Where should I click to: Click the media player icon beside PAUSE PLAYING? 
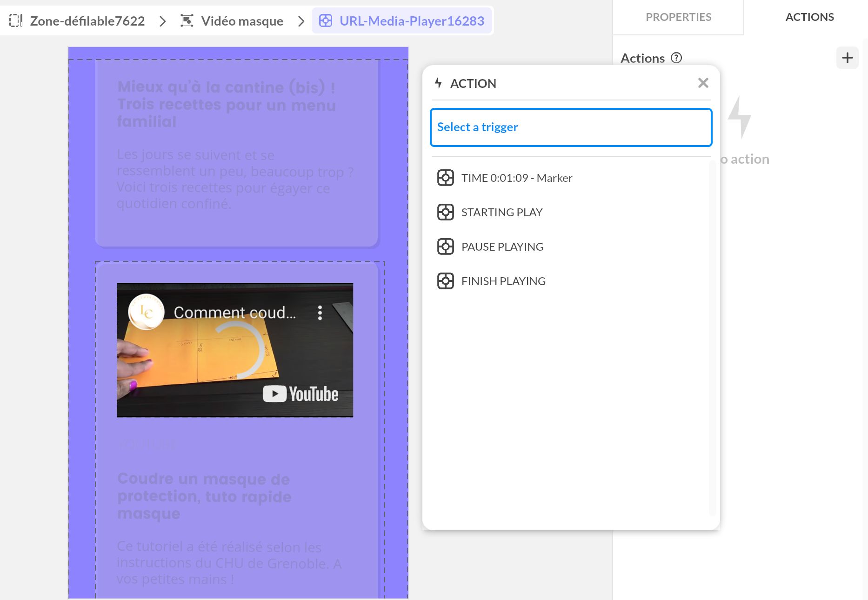pos(445,247)
